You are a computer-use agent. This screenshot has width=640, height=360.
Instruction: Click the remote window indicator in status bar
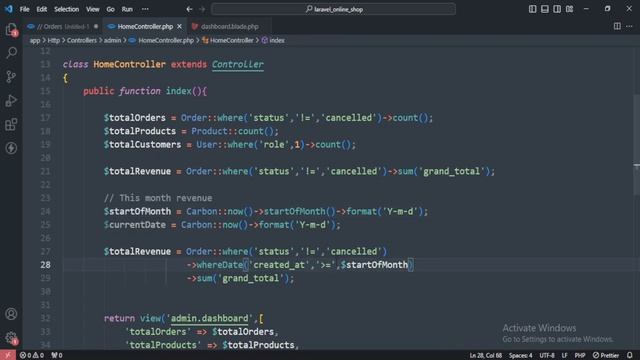point(8,355)
